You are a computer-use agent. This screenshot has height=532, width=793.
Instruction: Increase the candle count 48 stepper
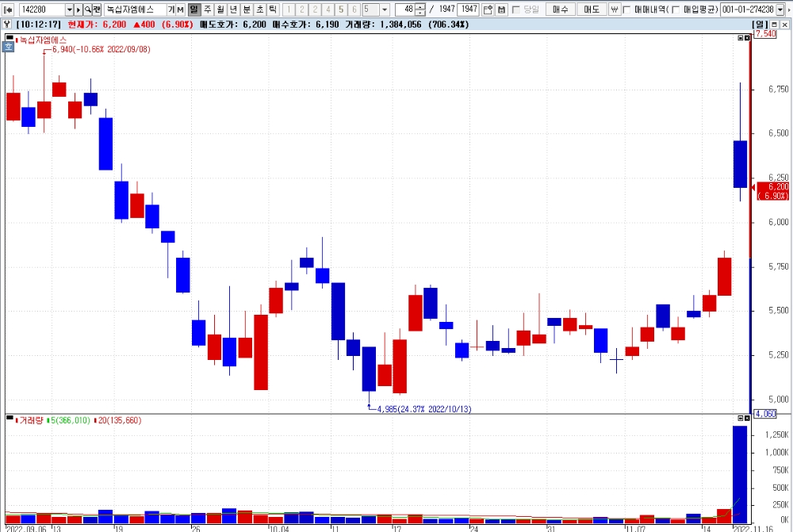coord(420,6)
